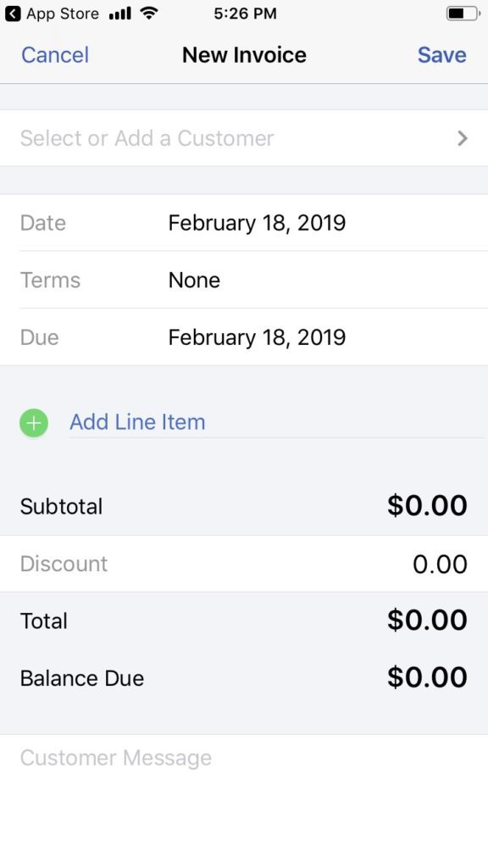Click the Add Line Item link
The width and height of the screenshot is (488, 868).
click(x=137, y=422)
